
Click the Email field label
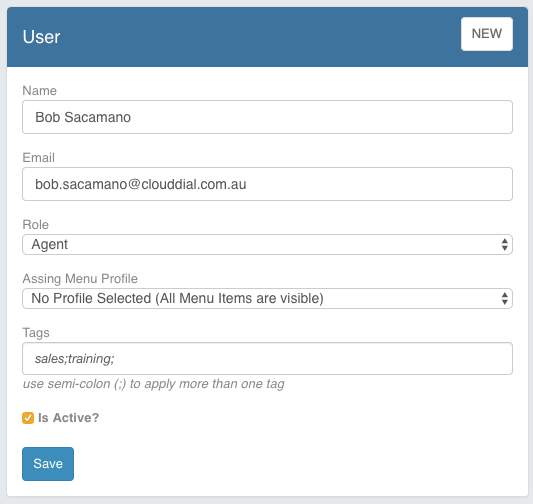[38, 158]
